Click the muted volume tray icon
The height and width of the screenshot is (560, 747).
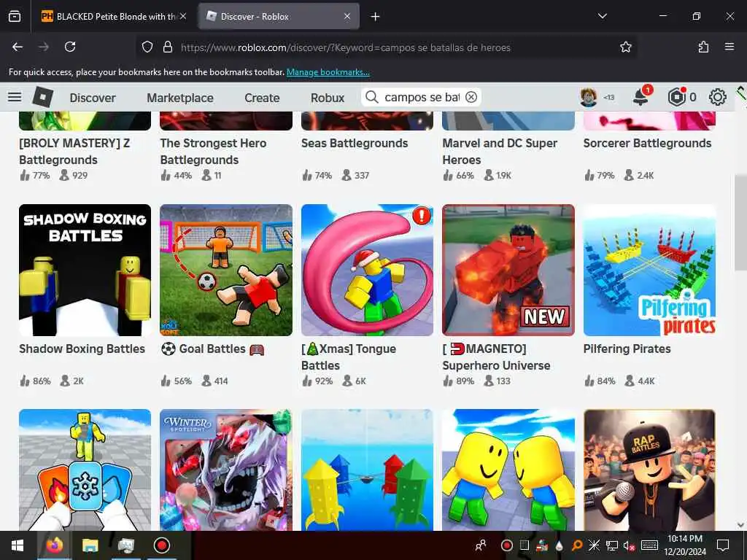point(630,545)
